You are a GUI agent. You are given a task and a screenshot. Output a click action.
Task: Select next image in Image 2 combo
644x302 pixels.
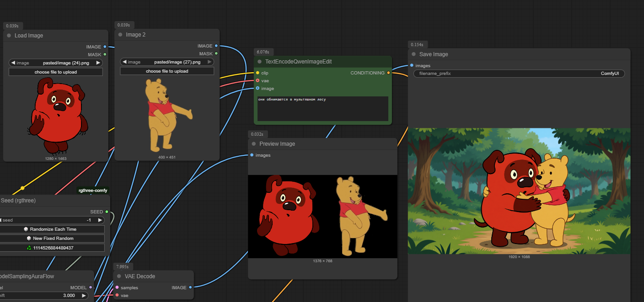(x=209, y=62)
